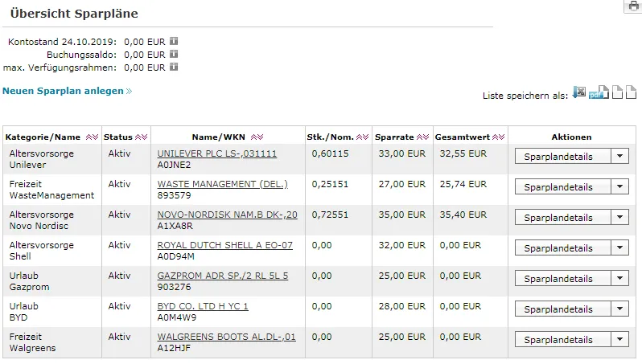The image size is (642, 364).
Task: Select Stk./Nom. value 0,72551
Action: (x=330, y=215)
